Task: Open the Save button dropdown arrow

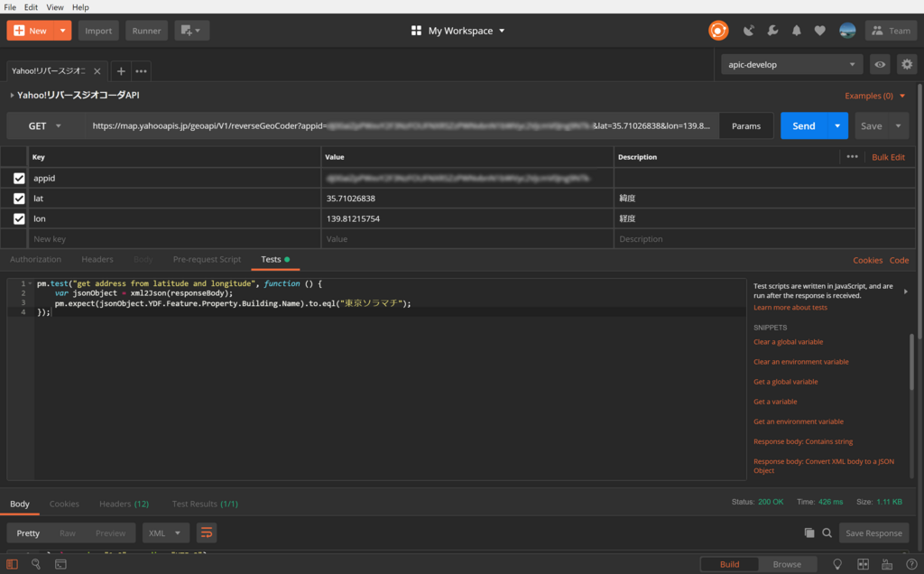Action: coord(899,125)
